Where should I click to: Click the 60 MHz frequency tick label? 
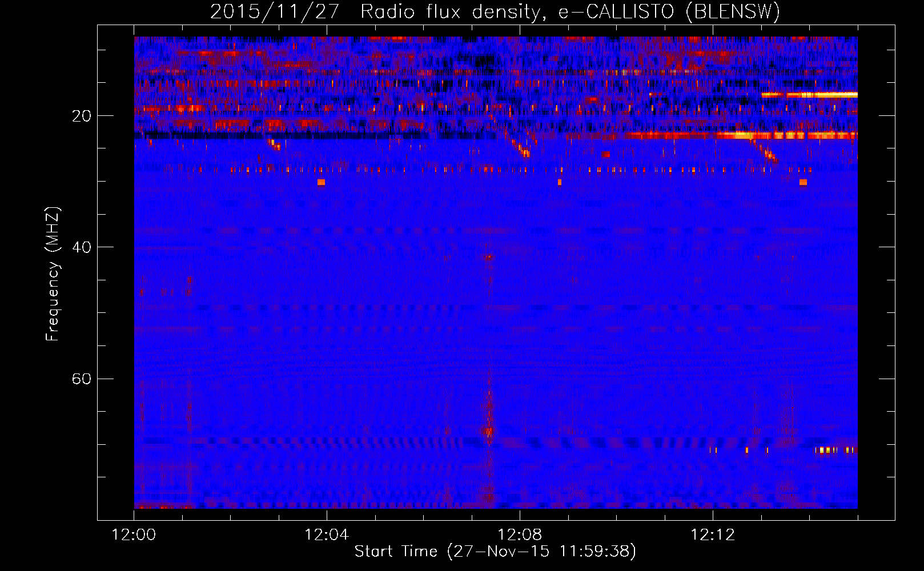[82, 379]
